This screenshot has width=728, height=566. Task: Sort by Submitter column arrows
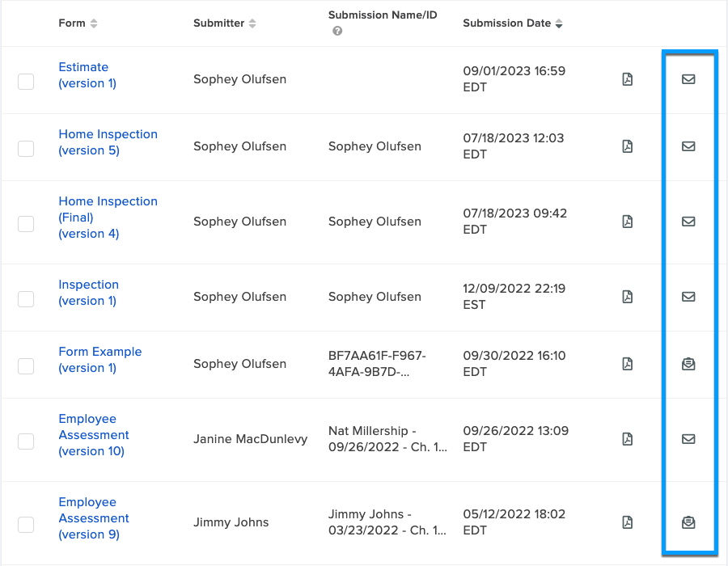252,23
